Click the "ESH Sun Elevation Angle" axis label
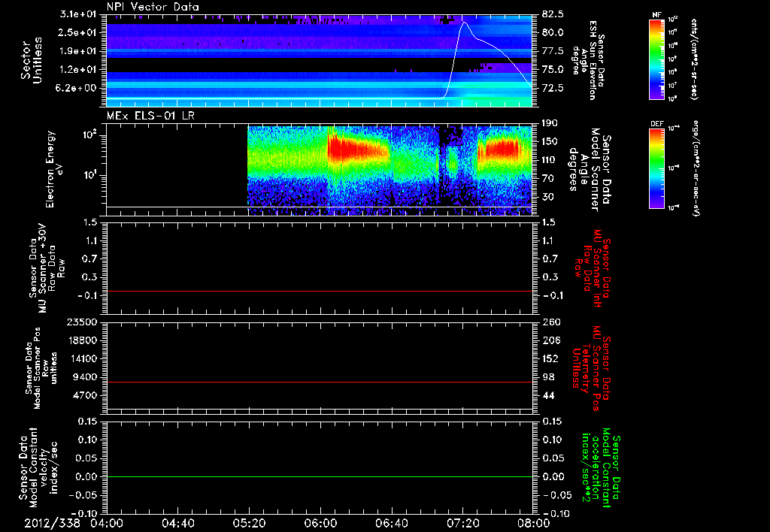Viewport: 770px width, 532px height. tap(588, 60)
